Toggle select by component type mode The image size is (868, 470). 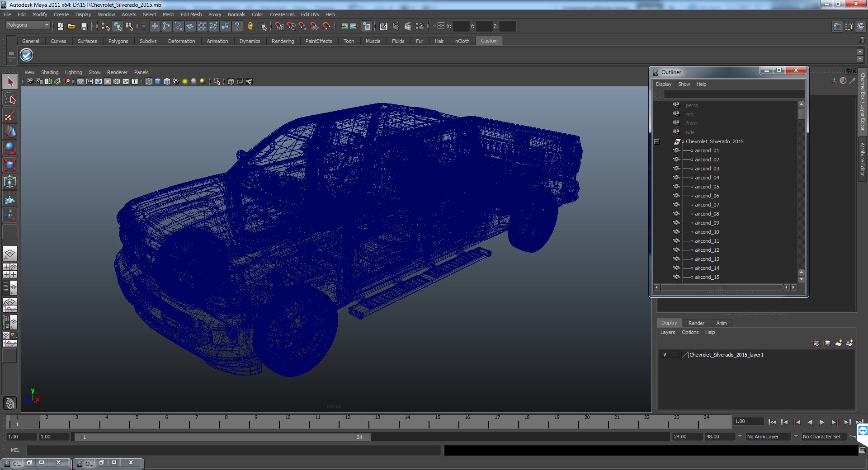[129, 26]
